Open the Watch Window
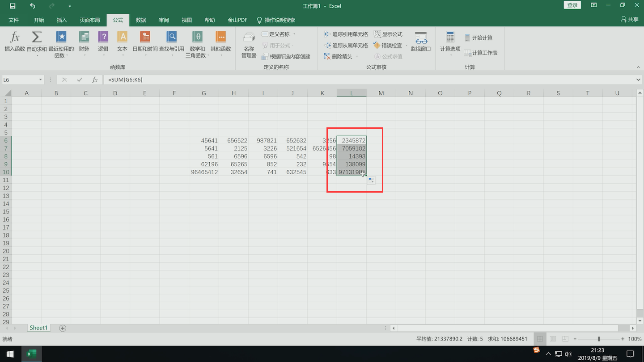 (x=421, y=42)
